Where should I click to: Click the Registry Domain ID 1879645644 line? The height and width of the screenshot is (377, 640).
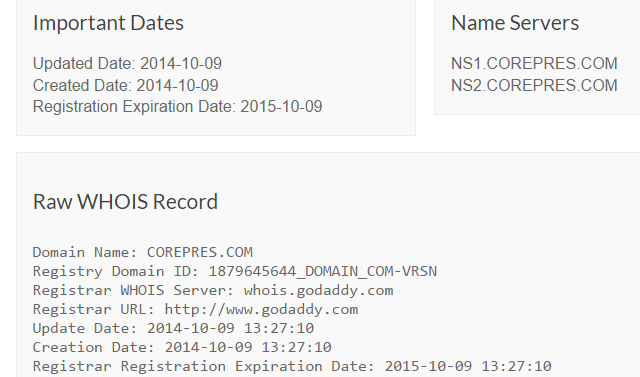[235, 271]
